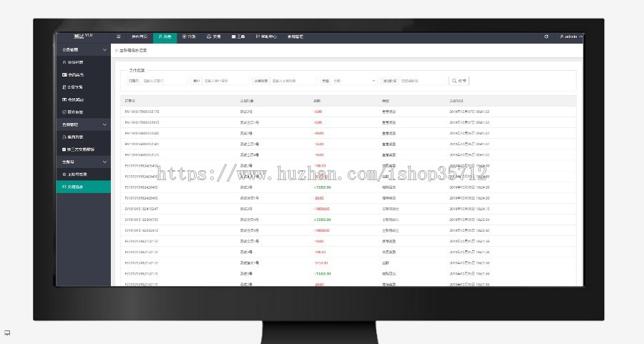Click the 类型 table column header
644x344 pixels.
pyautogui.click(x=386, y=101)
